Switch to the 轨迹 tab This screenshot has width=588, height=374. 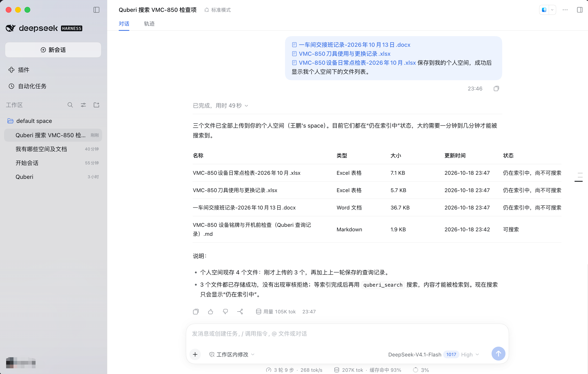(149, 24)
